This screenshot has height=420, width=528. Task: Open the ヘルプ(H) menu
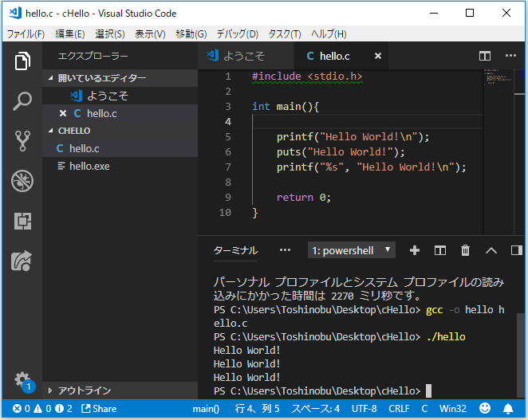(x=329, y=34)
